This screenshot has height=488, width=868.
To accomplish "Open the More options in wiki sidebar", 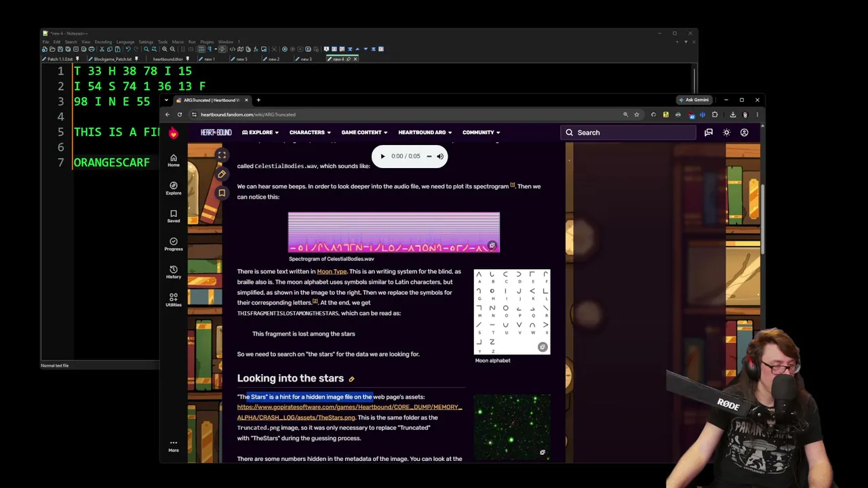I will [x=174, y=445].
